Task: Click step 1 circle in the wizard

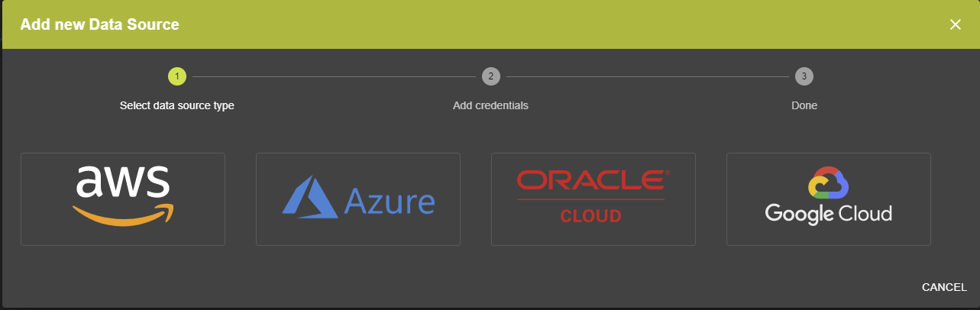Action: 177,76
